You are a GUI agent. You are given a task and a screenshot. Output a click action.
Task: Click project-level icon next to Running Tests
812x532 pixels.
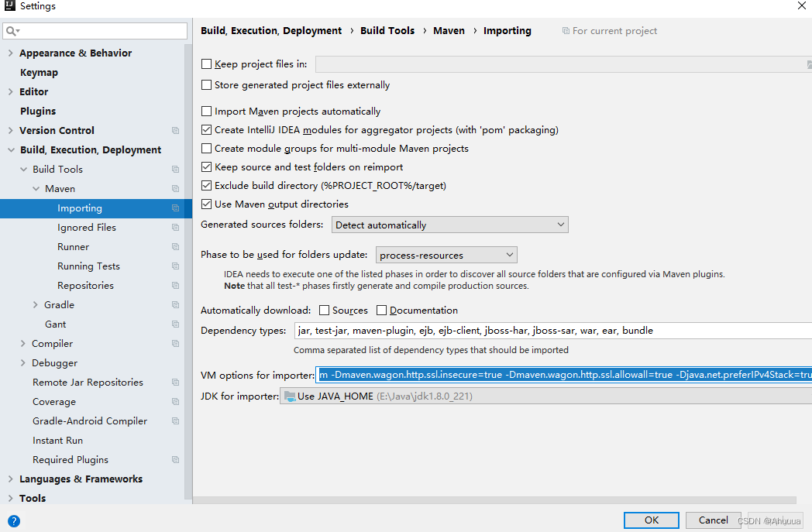[x=176, y=266]
